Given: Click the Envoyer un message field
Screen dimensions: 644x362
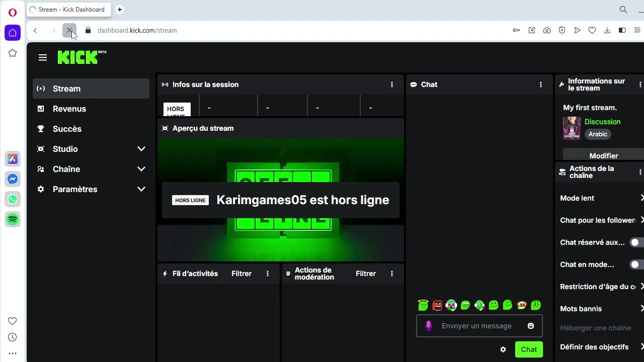Looking at the screenshot, I should pyautogui.click(x=476, y=326).
